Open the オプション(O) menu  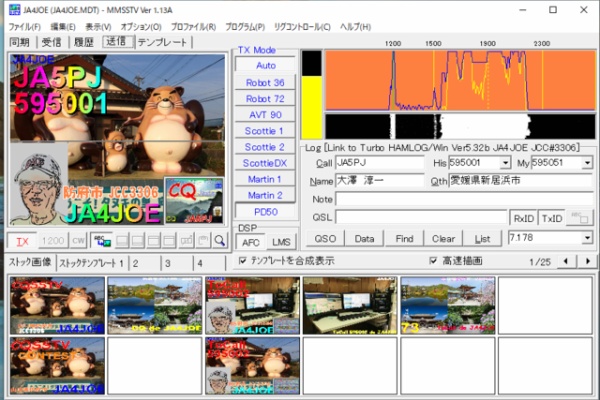[x=141, y=27]
